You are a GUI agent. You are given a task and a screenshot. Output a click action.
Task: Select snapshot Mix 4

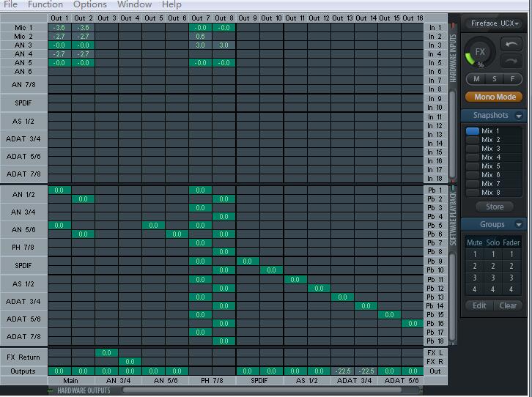[x=494, y=157]
